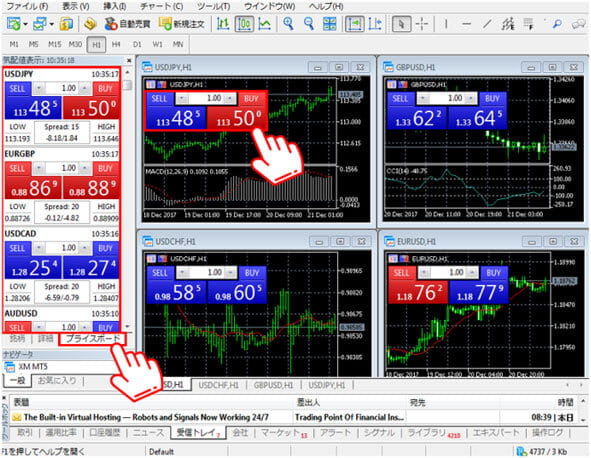Viewport: 591px width, 458px height.
Task: Click SELL on EURUSD chart one-click panel
Action: (x=401, y=273)
